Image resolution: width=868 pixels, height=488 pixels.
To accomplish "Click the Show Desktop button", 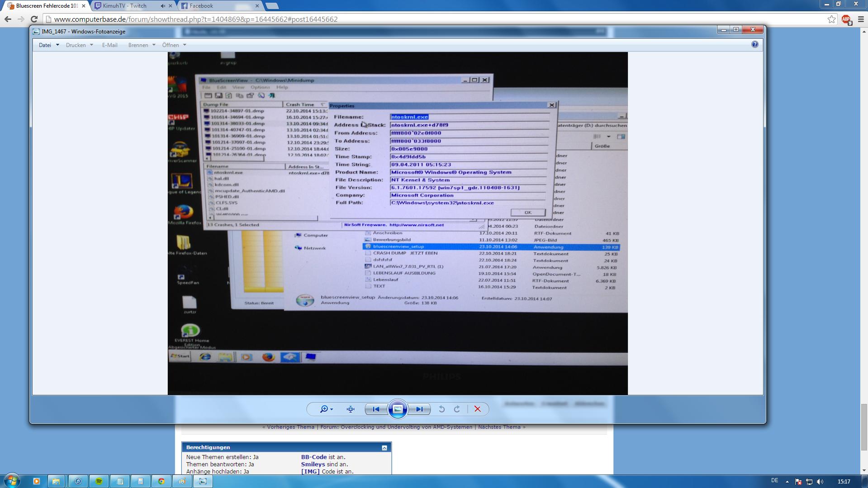I will [x=864, y=481].
